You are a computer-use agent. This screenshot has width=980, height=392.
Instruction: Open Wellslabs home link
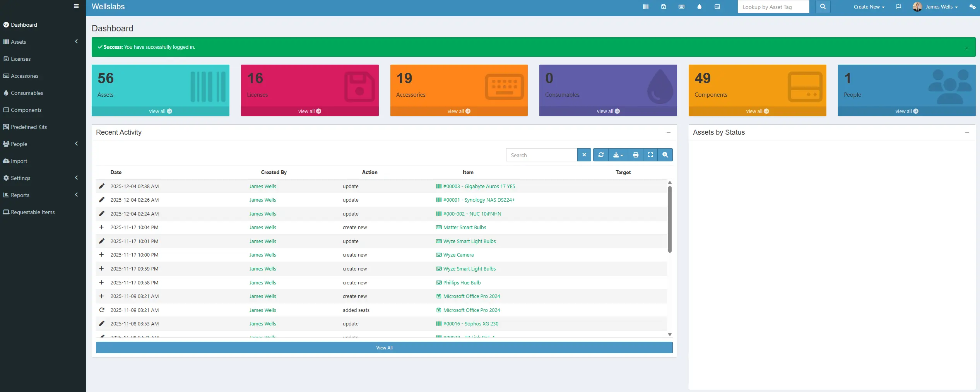[x=108, y=7]
